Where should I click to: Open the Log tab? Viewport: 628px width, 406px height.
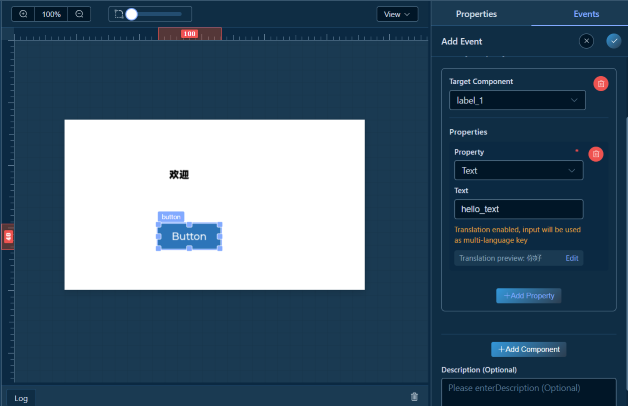click(x=22, y=397)
